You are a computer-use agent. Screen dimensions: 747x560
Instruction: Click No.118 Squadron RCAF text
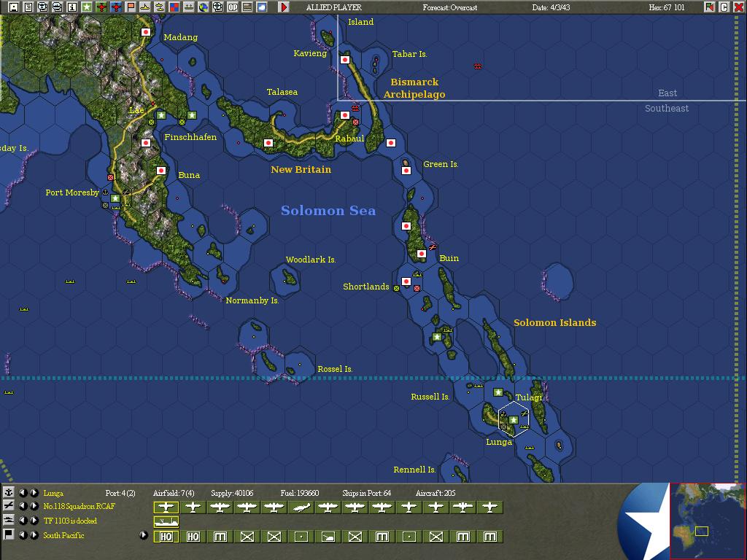(79, 506)
